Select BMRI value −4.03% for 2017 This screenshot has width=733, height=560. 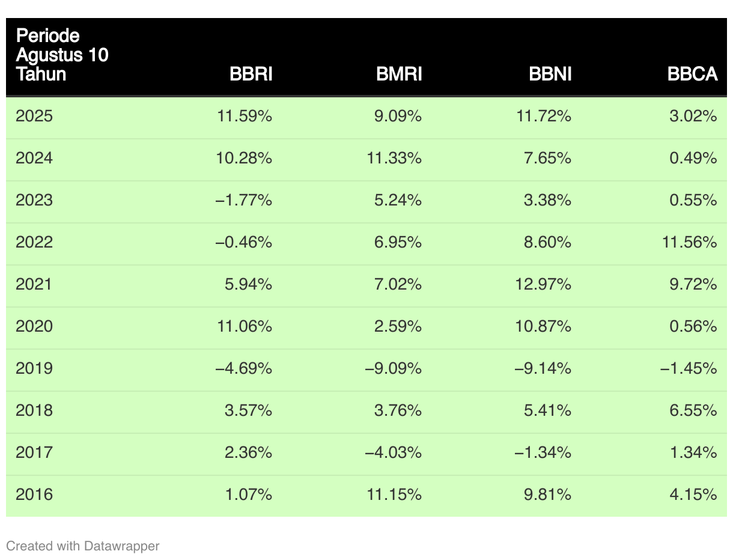[x=393, y=452]
